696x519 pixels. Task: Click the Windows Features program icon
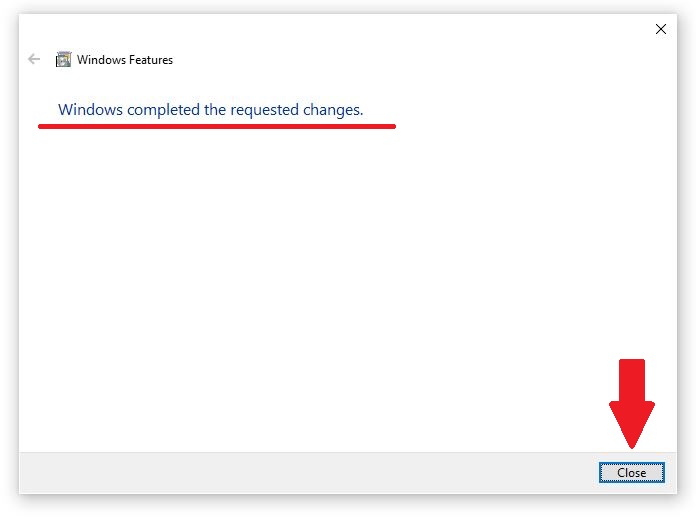pyautogui.click(x=63, y=59)
